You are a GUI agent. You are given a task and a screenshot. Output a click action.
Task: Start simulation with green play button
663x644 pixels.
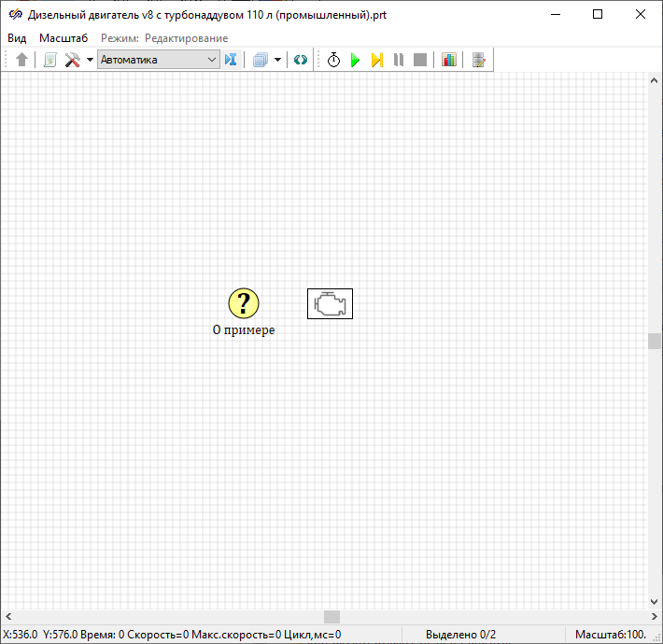[355, 60]
